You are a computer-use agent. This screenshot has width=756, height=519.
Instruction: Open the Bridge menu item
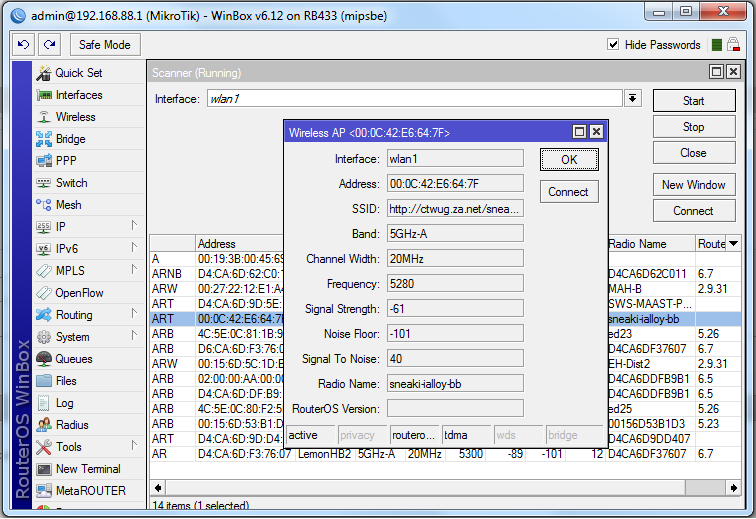click(x=90, y=139)
